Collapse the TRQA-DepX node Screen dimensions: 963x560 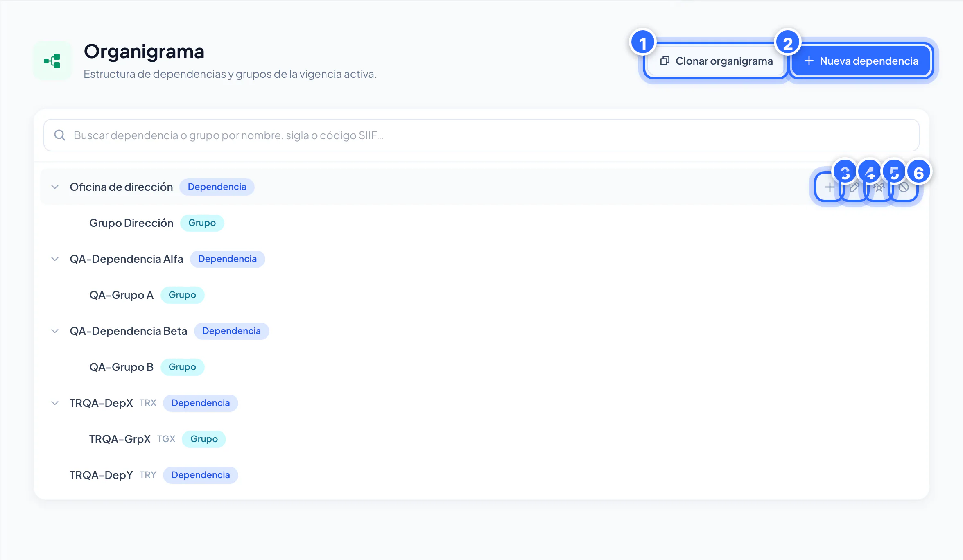click(x=55, y=403)
